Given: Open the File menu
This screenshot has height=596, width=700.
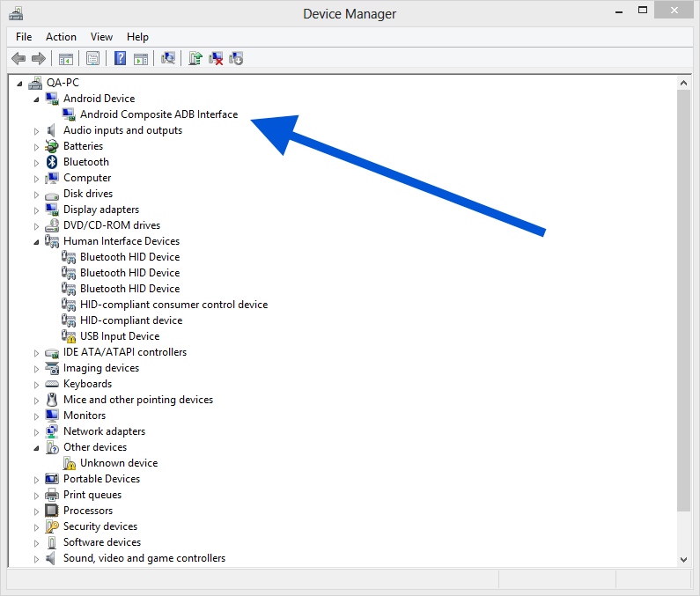Looking at the screenshot, I should (x=24, y=37).
